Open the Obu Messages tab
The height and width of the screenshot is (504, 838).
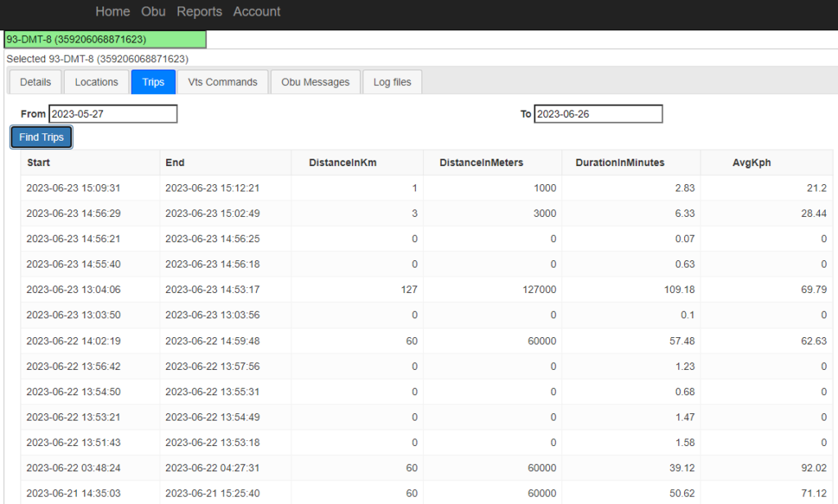pos(315,82)
